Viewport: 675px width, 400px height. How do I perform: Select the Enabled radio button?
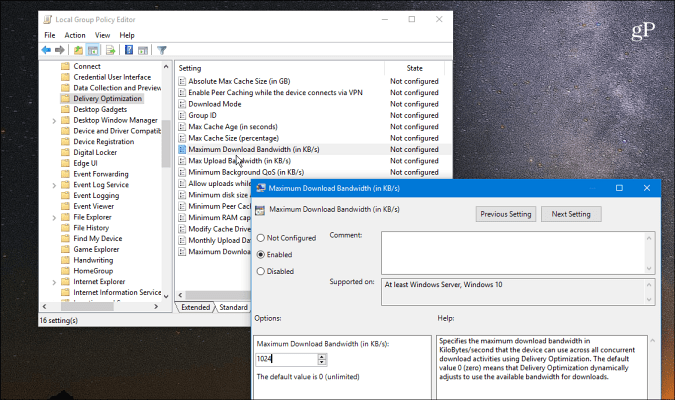click(260, 255)
